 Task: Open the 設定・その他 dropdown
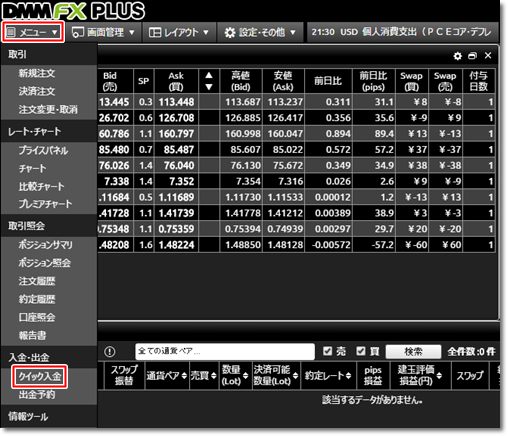[x=260, y=32]
